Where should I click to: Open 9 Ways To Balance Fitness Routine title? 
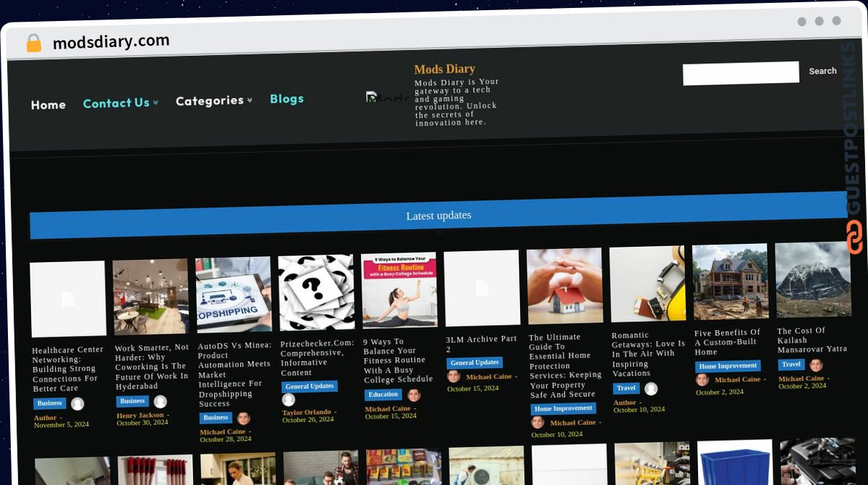tap(399, 360)
